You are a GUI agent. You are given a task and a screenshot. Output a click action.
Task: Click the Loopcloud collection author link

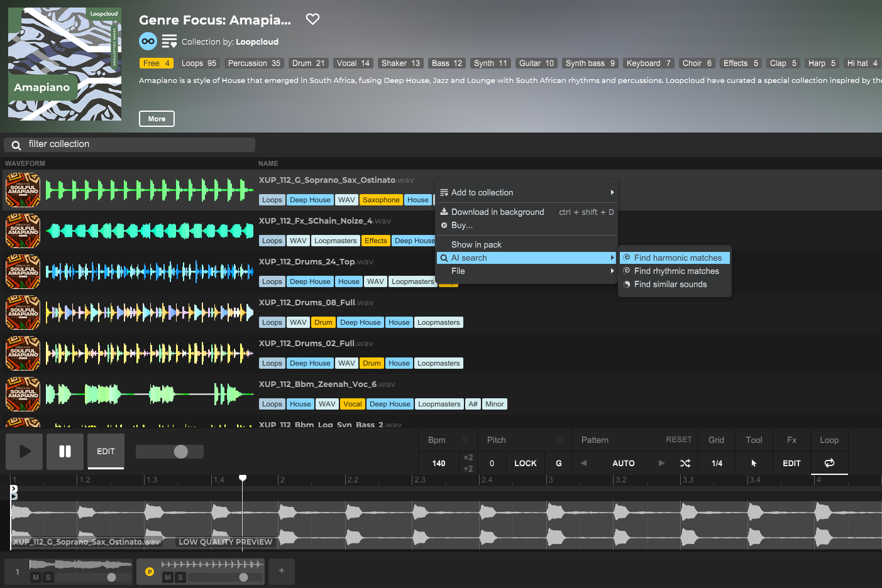pos(257,41)
